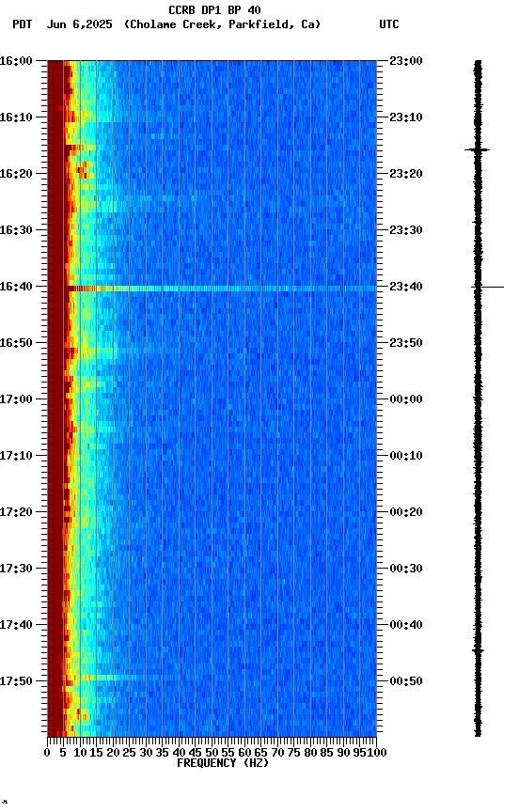
Task: Click the '16:20' PDT time label
Action: click(16, 174)
